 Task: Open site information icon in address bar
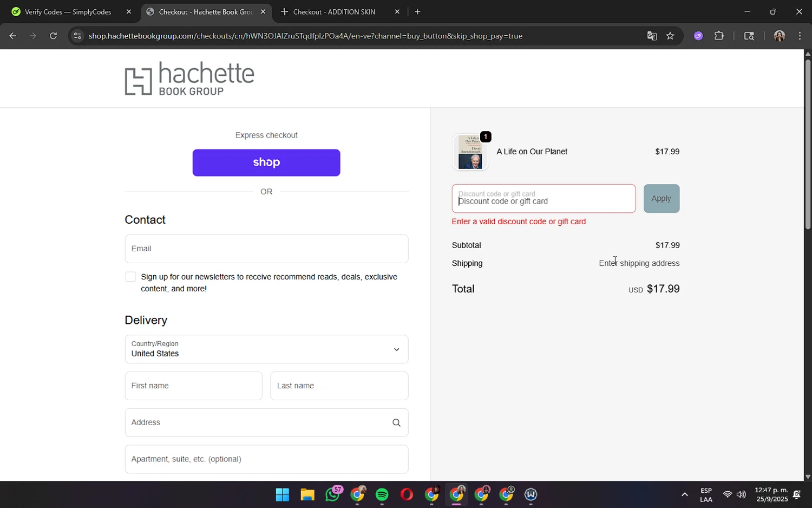click(x=77, y=36)
